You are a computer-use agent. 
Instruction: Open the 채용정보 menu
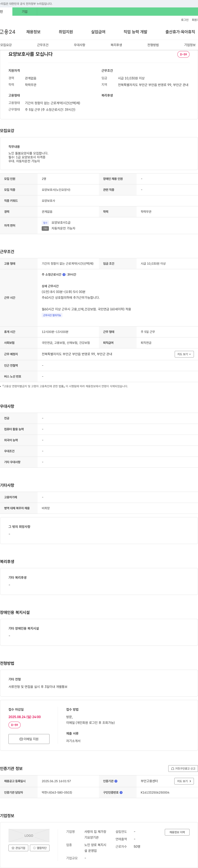33,32
